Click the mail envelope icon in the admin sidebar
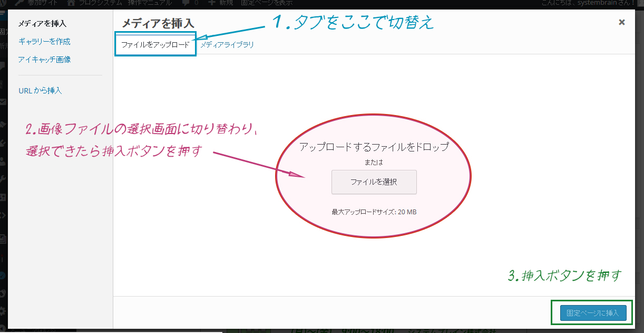Viewport: 644px width, 333px height. (3, 102)
